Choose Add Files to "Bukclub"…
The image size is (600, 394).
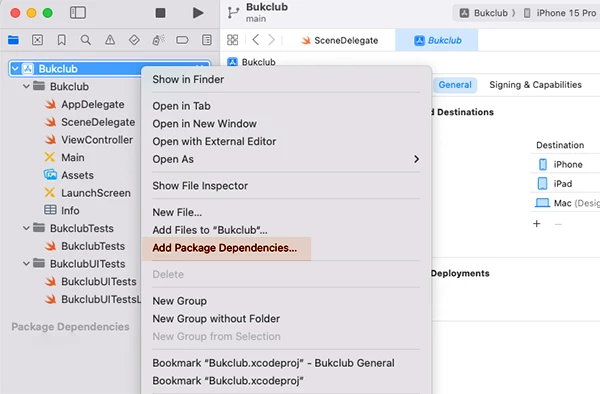coord(286,230)
